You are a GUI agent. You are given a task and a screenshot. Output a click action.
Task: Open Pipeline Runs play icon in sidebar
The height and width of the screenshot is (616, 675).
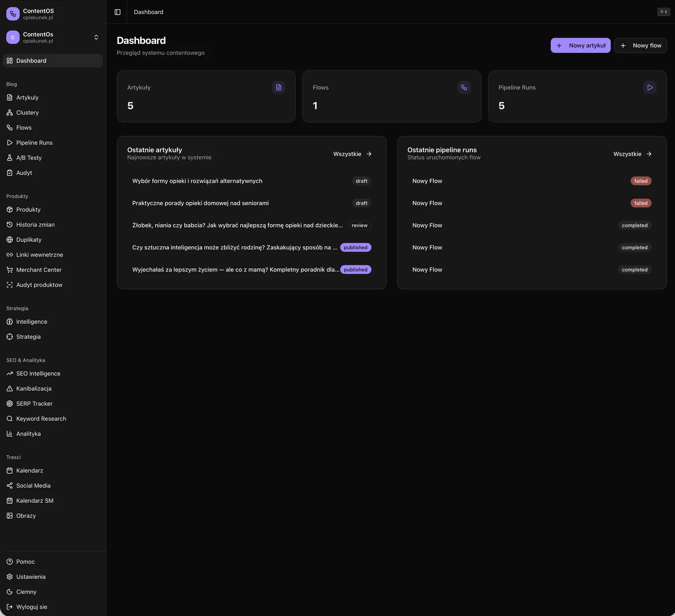tap(9, 142)
